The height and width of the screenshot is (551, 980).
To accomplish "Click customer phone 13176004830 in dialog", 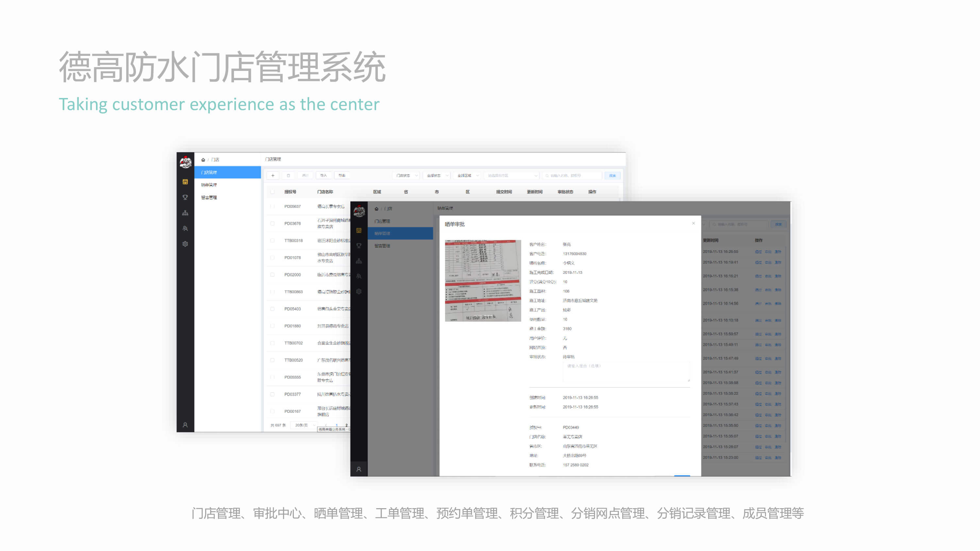I will [574, 254].
